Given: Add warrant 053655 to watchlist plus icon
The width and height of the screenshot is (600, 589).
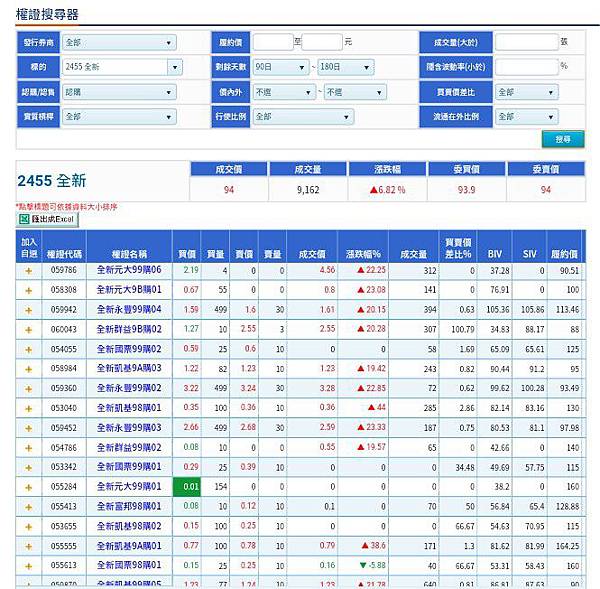Looking at the screenshot, I should (x=29, y=527).
